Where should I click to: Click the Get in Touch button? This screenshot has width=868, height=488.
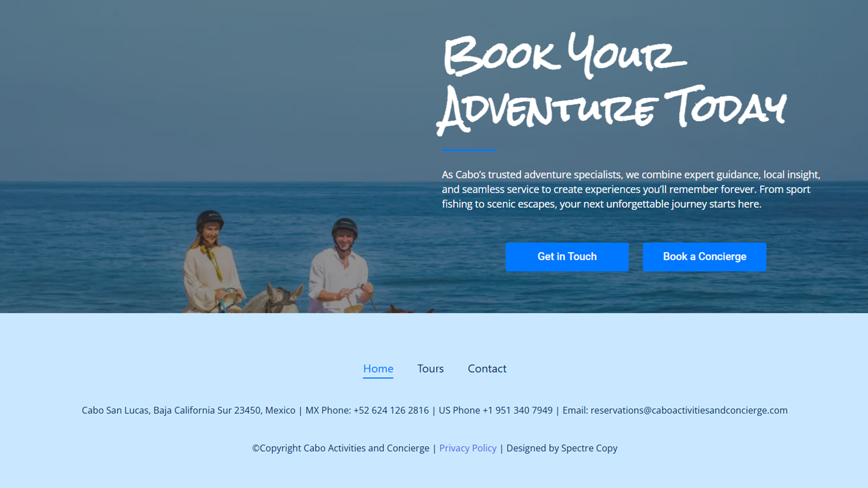pos(567,257)
